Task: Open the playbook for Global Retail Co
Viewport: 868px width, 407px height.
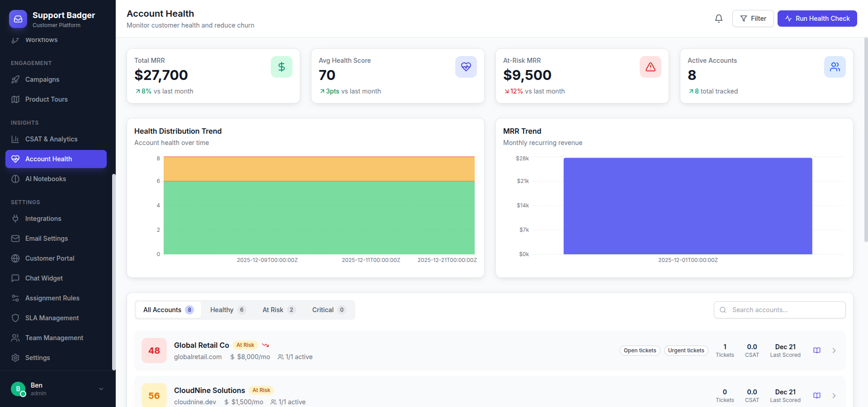Action: 816,351
